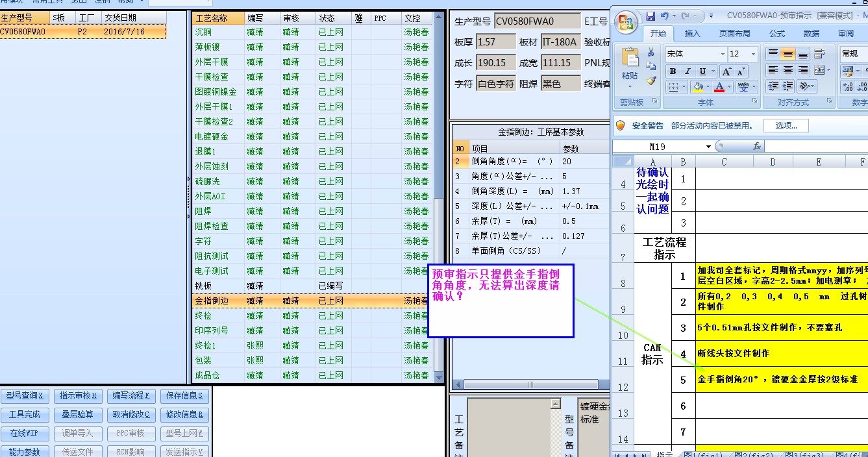Open the number format 常规 dropdown

pyautogui.click(x=854, y=53)
